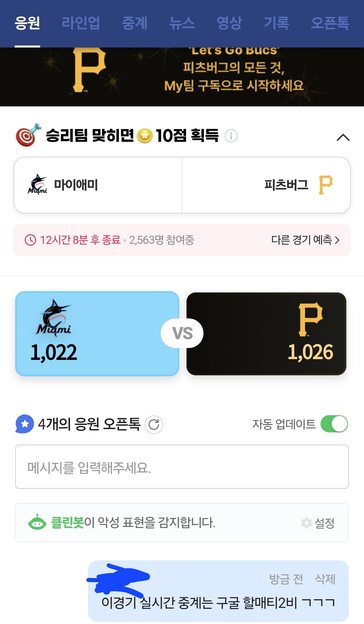Image resolution: width=364 pixels, height=624 pixels.
Task: Click the info icon beside 10점 획득
Action: coord(231,136)
